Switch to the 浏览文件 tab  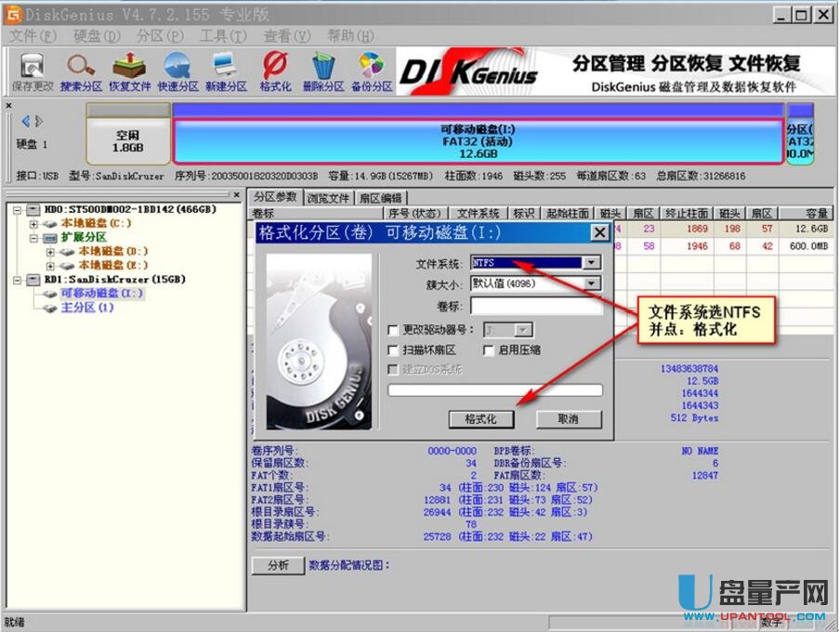328,198
